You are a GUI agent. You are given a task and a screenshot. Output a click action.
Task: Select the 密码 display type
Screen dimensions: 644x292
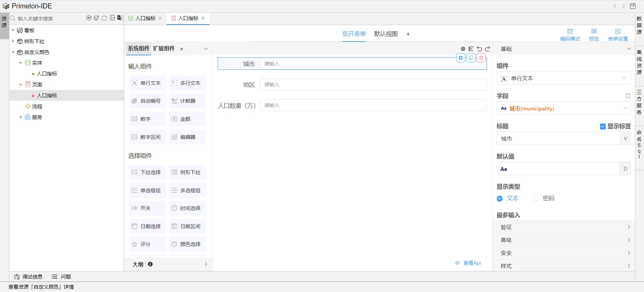536,199
